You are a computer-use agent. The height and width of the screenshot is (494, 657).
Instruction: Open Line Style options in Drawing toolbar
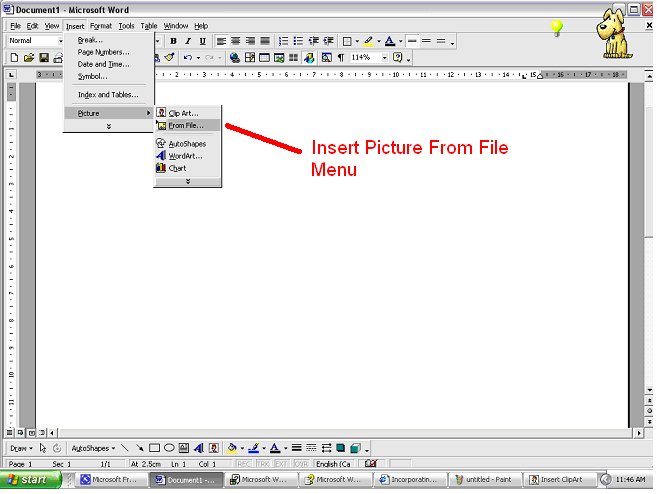[297, 448]
